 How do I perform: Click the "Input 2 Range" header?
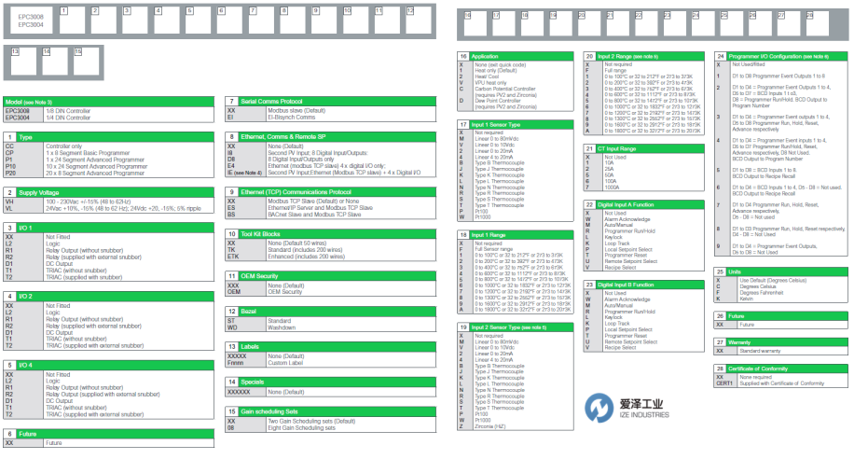click(x=644, y=57)
